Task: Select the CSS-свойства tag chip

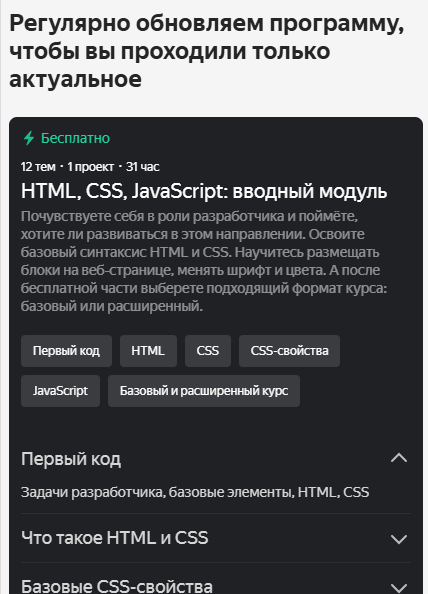Action: [289, 351]
